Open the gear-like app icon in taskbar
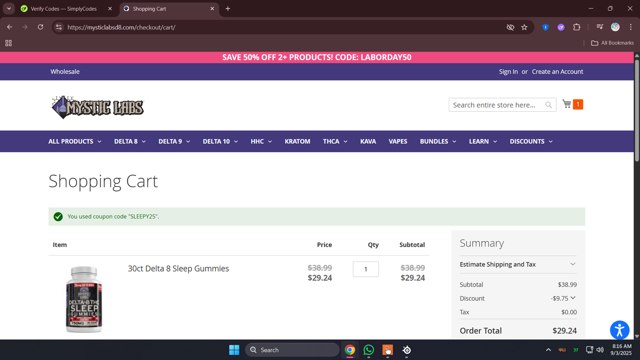Screen dimensions: 640x360 tap(407, 350)
